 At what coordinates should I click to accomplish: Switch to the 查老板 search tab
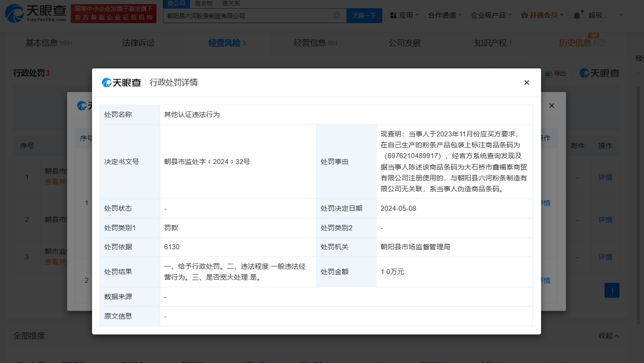(x=204, y=4)
